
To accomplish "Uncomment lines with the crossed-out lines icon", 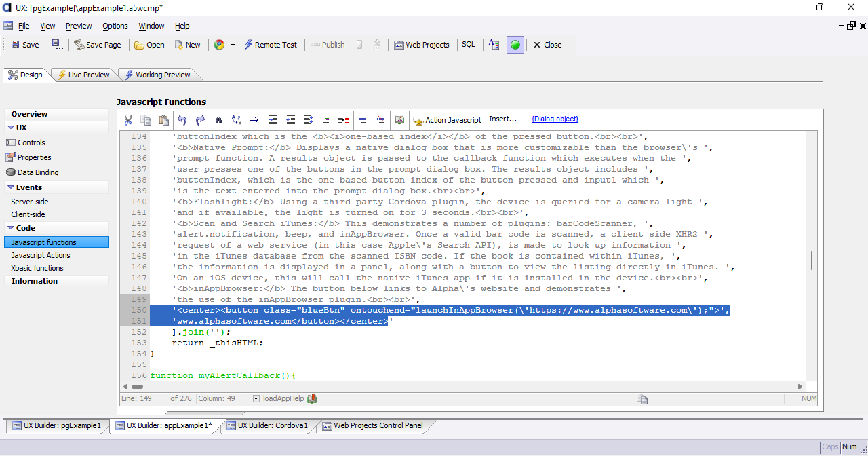I will pyautogui.click(x=380, y=119).
